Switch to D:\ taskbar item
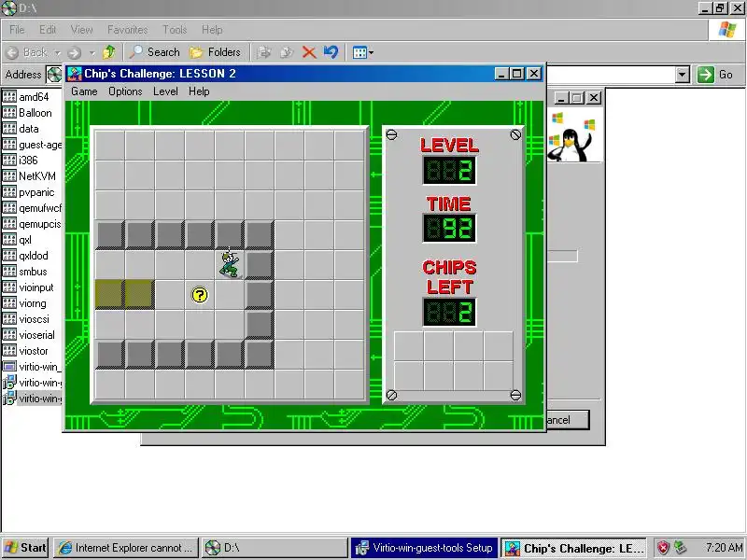Image resolution: width=747 pixels, height=560 pixels. (275, 548)
